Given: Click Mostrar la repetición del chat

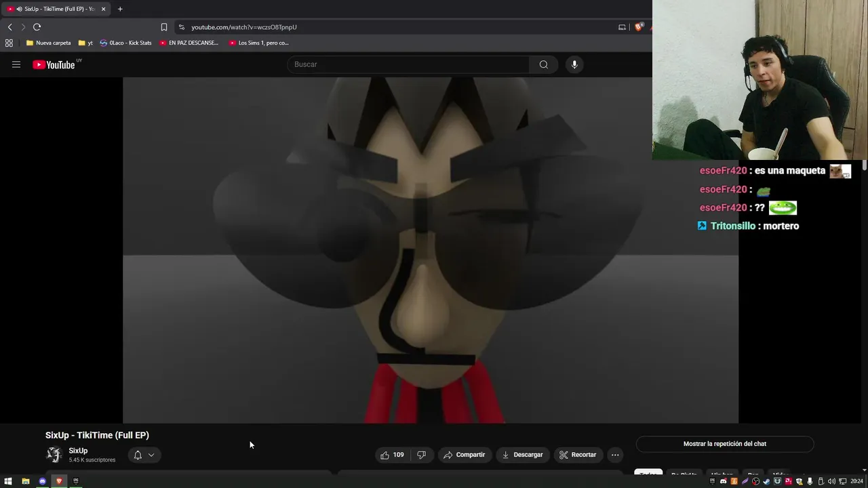Looking at the screenshot, I should [725, 444].
